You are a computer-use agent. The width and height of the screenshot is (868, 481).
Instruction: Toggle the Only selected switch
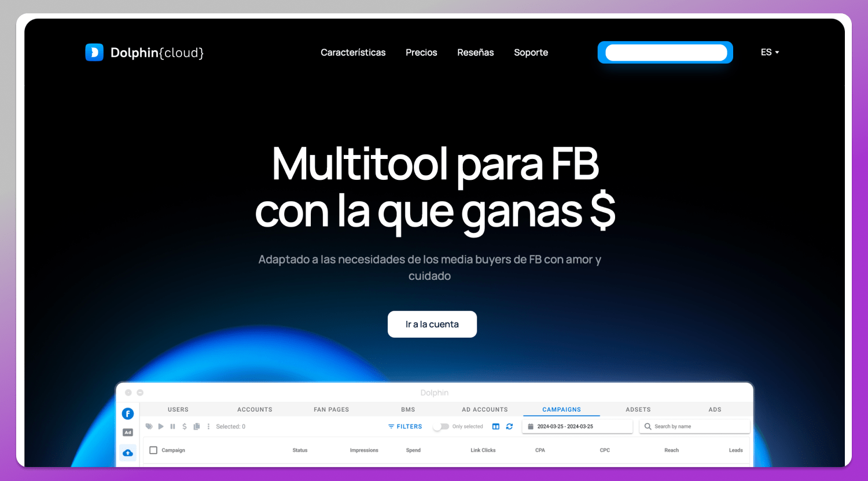point(441,427)
